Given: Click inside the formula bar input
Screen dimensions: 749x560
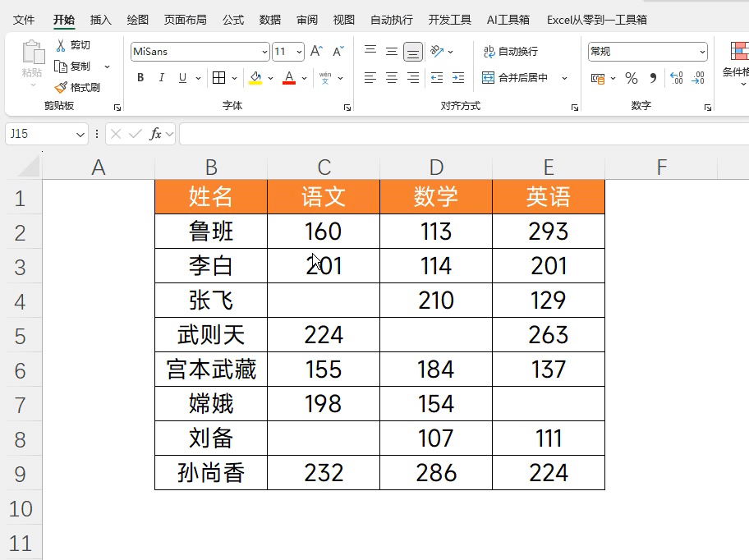Looking at the screenshot, I should (464, 134).
